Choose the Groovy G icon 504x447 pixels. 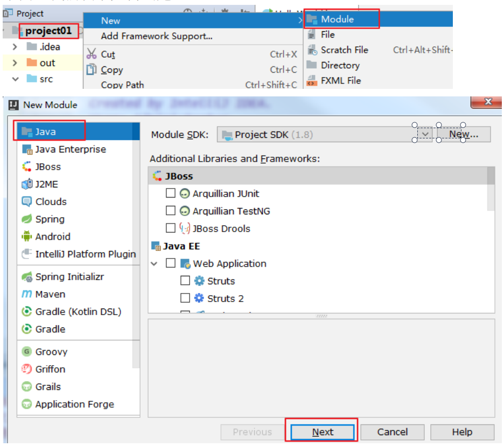(x=27, y=352)
